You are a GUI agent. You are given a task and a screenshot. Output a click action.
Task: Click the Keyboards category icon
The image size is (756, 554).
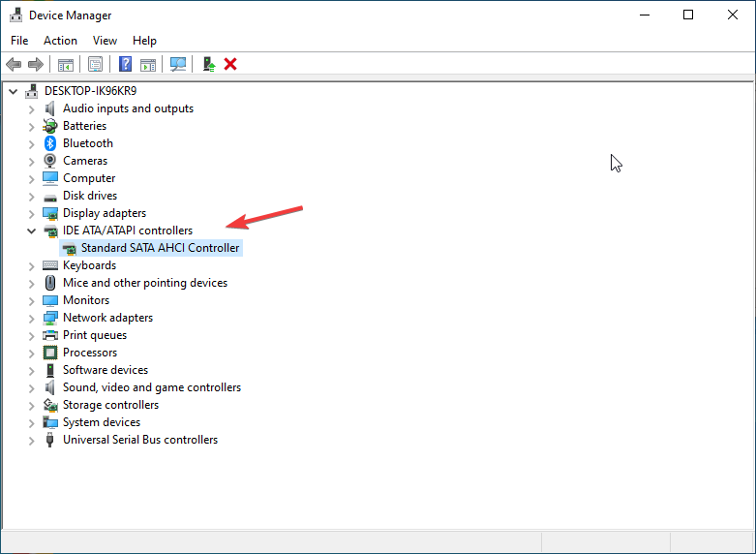tap(50, 265)
